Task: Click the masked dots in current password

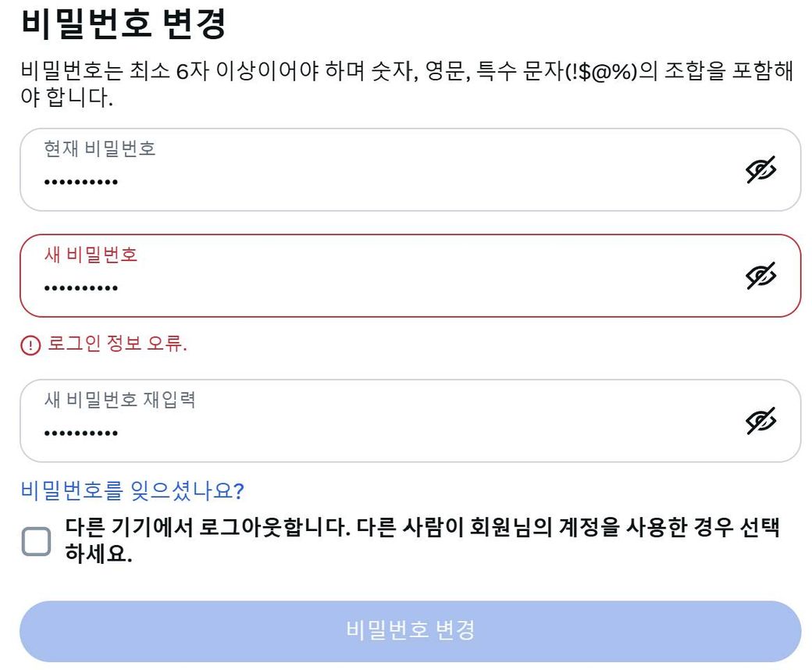Action: 81,183
